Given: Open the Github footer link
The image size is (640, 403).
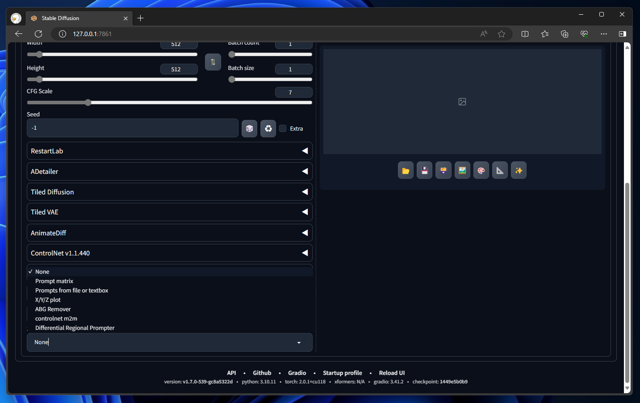Looking at the screenshot, I should pos(262,373).
